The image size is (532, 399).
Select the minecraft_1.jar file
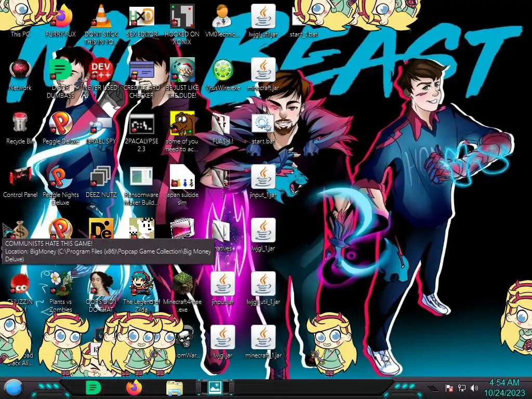pyautogui.click(x=263, y=343)
